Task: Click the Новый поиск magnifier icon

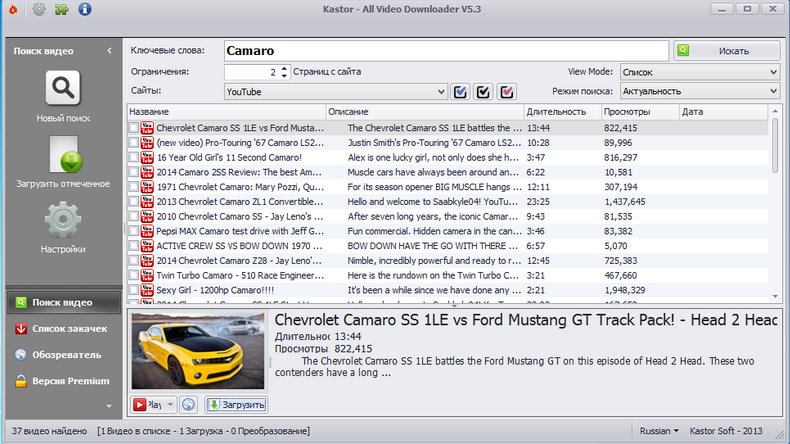Action: [x=63, y=88]
